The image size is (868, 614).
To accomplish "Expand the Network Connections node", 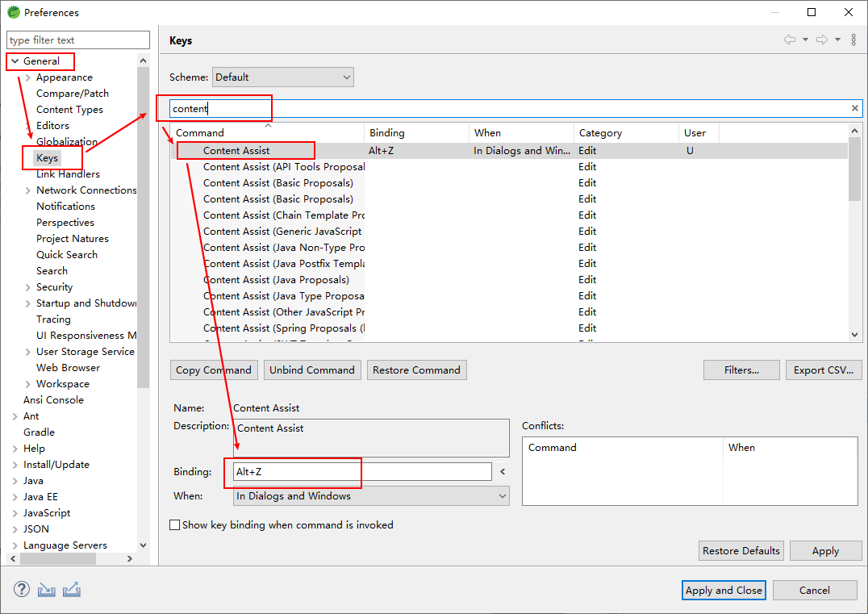I will click(x=27, y=190).
